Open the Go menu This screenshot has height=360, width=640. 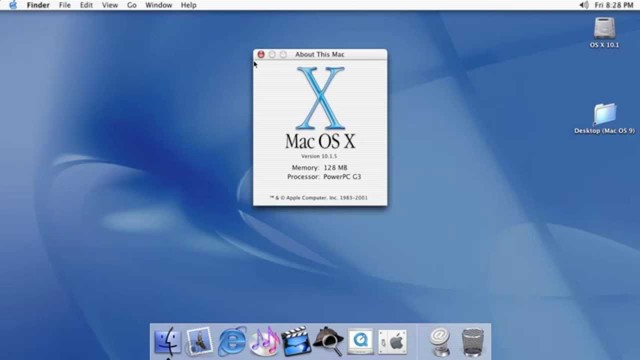(131, 5)
